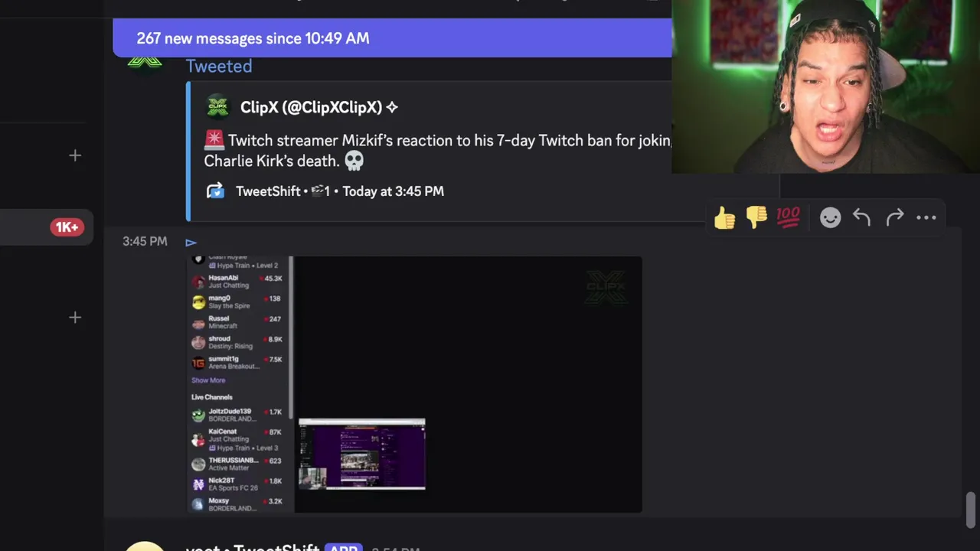Jump via the 267 new messages banner

[392, 38]
